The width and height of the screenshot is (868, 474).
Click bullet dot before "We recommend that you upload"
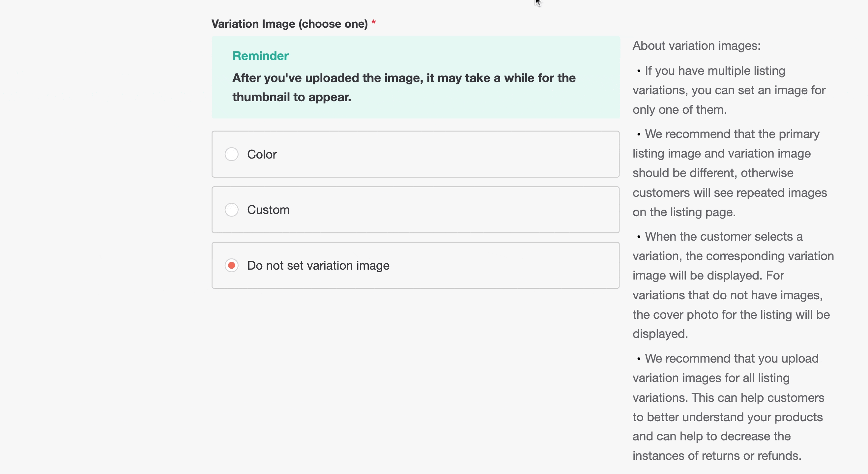tap(639, 359)
